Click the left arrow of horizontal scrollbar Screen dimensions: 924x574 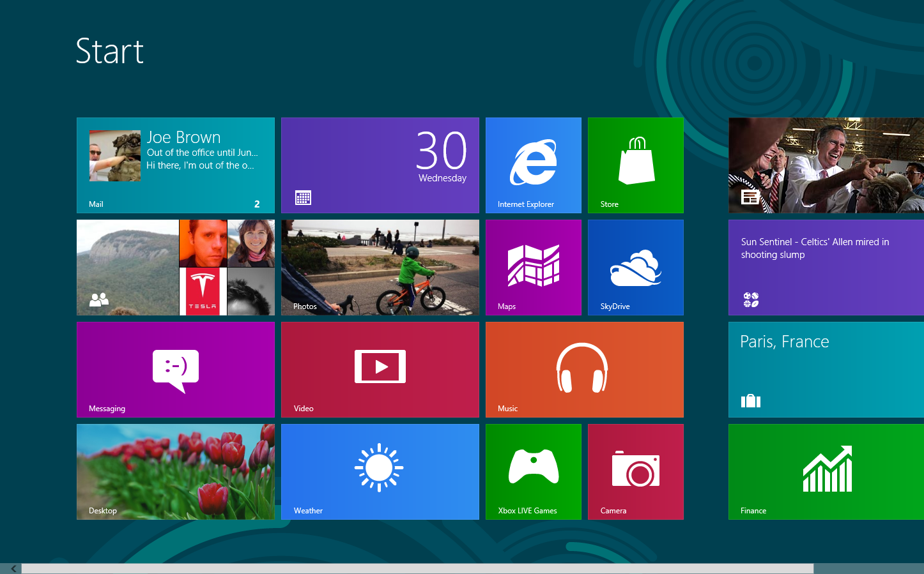[13, 568]
